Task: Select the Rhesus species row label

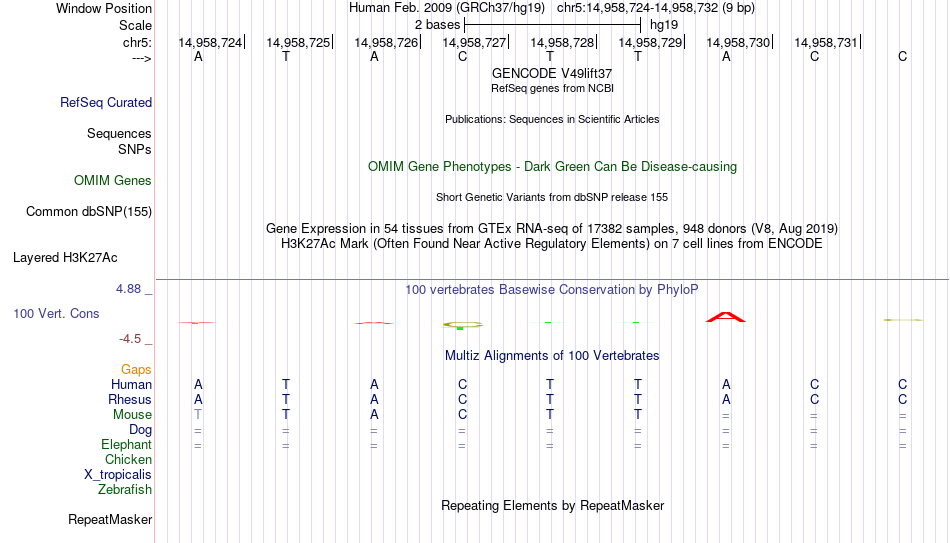Action: [130, 399]
